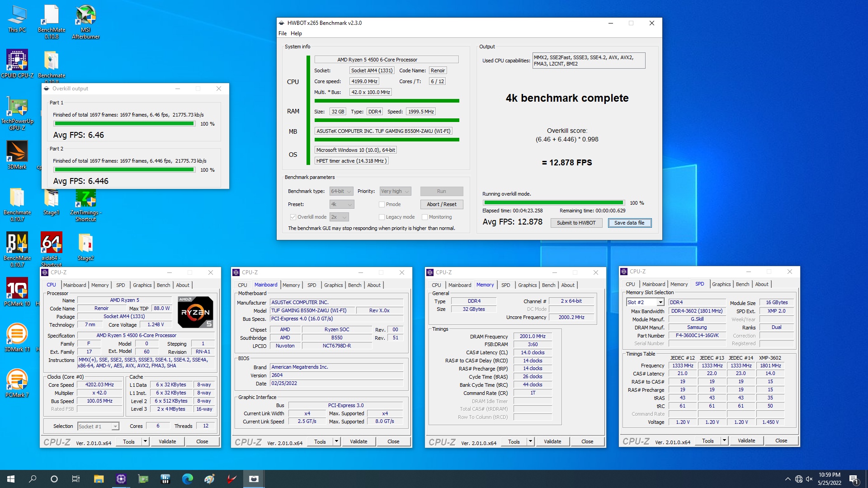Click the Abort / Reset button
This screenshot has height=488, width=868.
point(442,205)
